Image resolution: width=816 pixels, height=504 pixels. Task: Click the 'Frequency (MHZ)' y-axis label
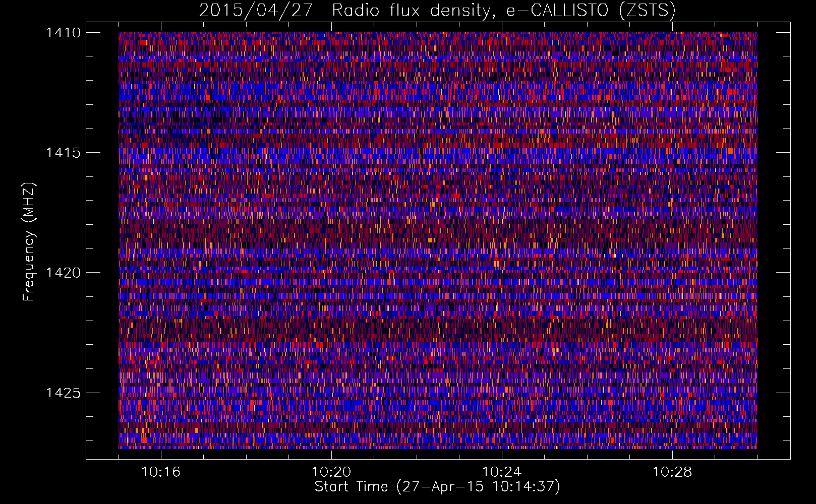(x=29, y=242)
